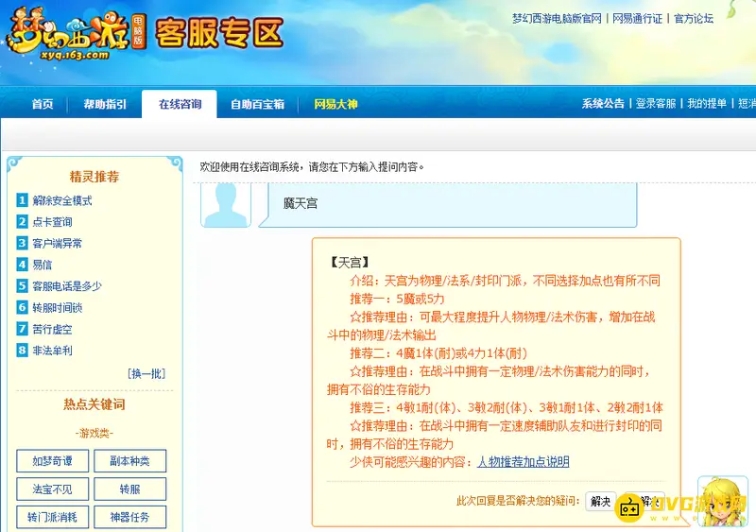Click the 客服专区 banner title

219,33
